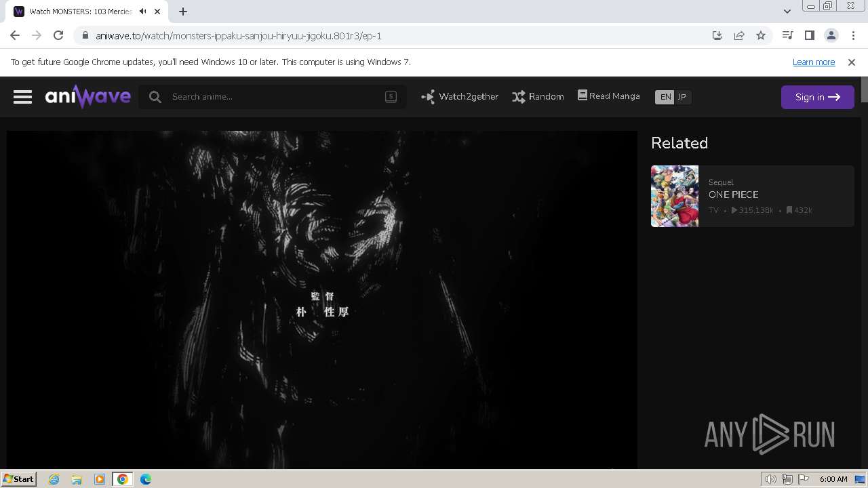
Task: Open media controls icon in toolbar
Action: click(x=787, y=35)
